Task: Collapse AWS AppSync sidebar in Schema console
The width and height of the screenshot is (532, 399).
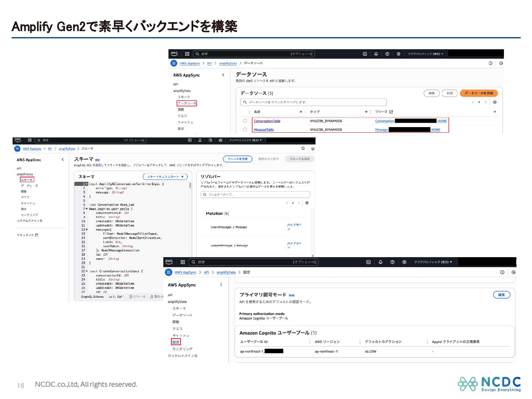Action: pos(63,160)
